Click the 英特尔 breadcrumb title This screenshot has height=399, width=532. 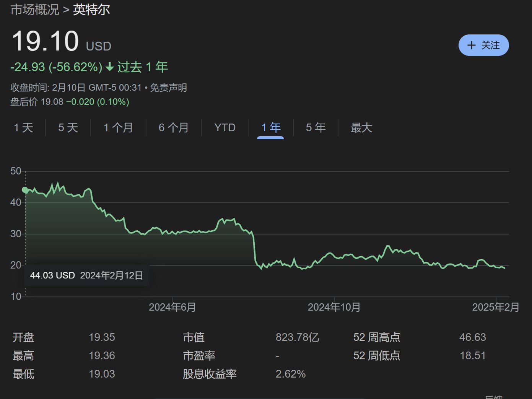point(92,10)
